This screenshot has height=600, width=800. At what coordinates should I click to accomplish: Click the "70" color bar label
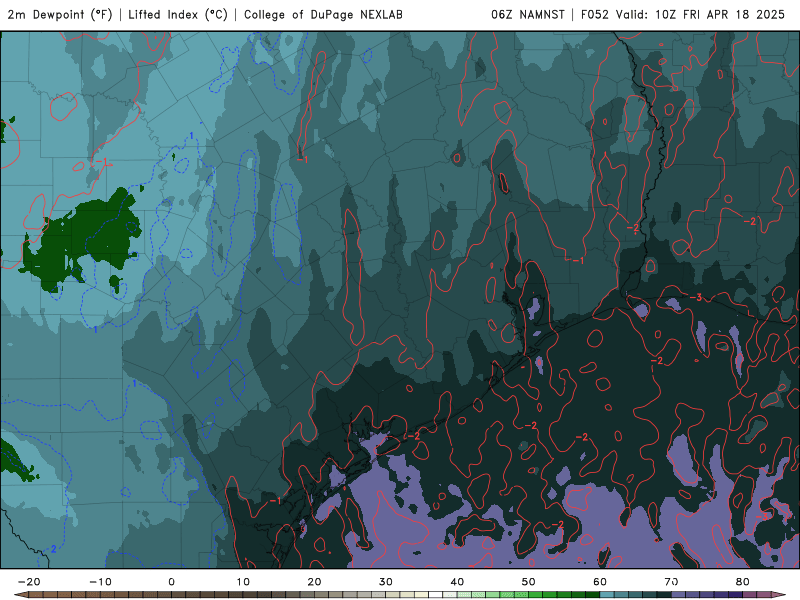click(671, 582)
